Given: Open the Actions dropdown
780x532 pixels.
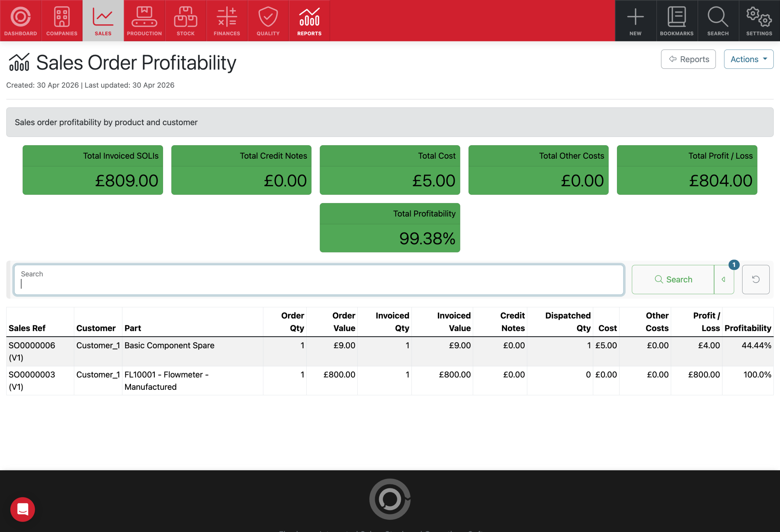Looking at the screenshot, I should tap(748, 59).
